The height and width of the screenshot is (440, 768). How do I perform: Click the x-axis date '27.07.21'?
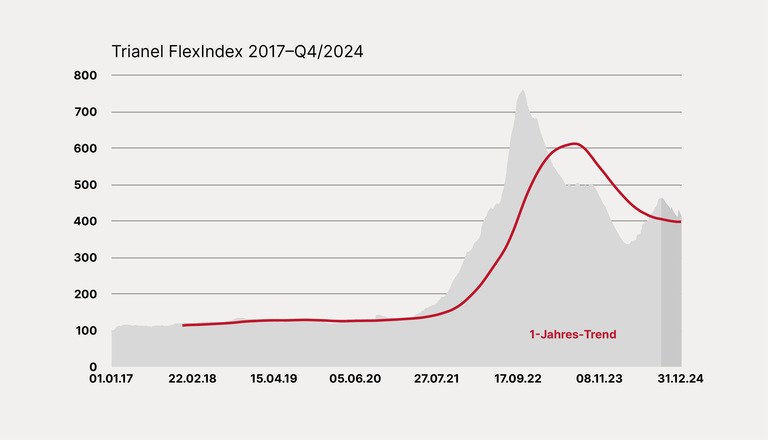pyautogui.click(x=436, y=379)
